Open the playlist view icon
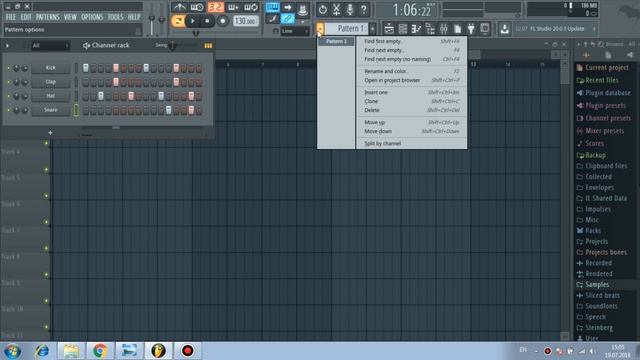640x360 pixels. click(389, 29)
